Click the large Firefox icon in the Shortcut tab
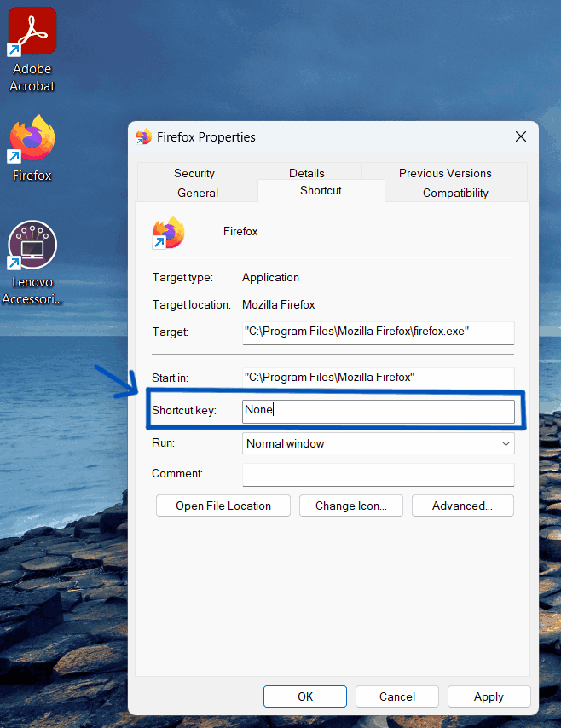 tap(168, 232)
